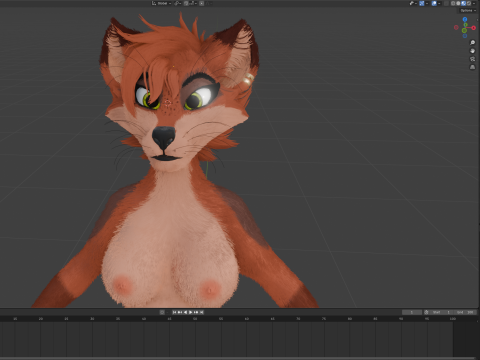
Task: Toggle the show gizmo button
Action: point(422,3)
